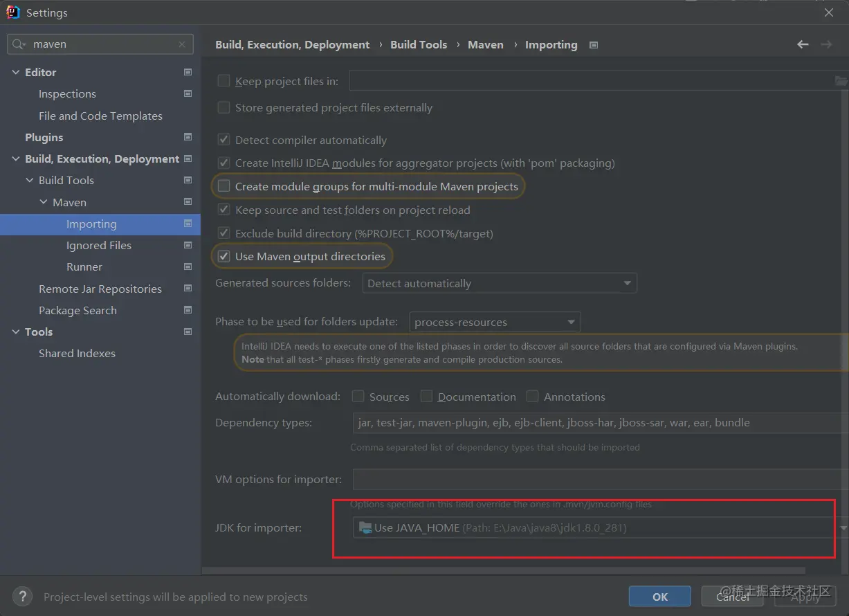The image size is (849, 616).
Task: Select Ignored Files under Maven
Action: pyautogui.click(x=98, y=245)
